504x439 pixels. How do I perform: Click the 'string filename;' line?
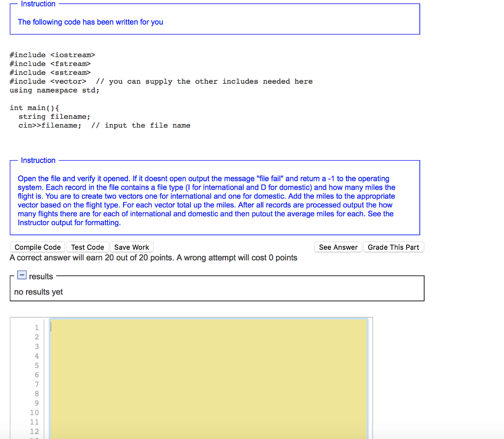[54, 116]
